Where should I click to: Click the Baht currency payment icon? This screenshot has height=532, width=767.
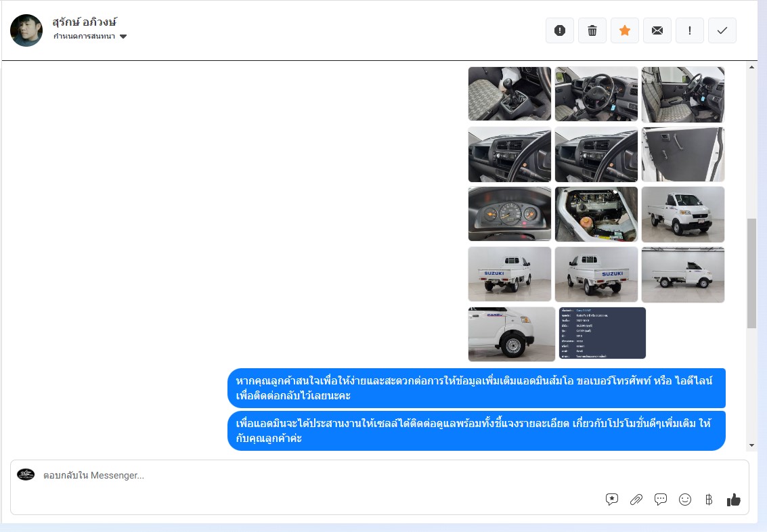709,500
